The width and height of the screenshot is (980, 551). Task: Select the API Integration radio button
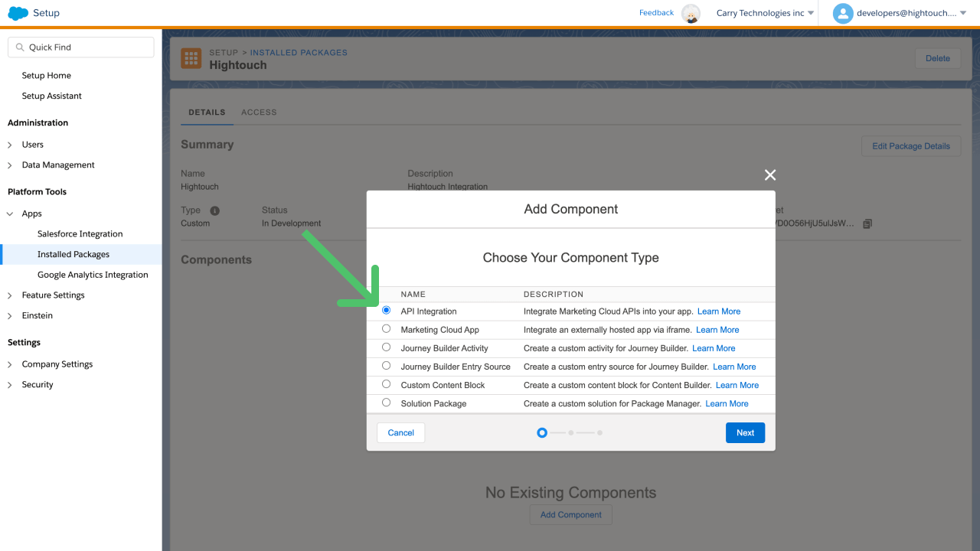click(x=386, y=310)
